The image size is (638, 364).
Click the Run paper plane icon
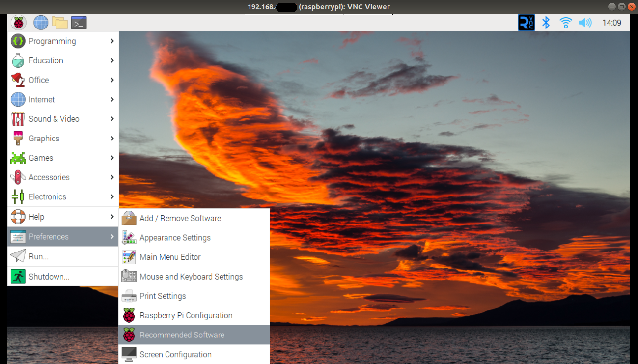click(18, 256)
